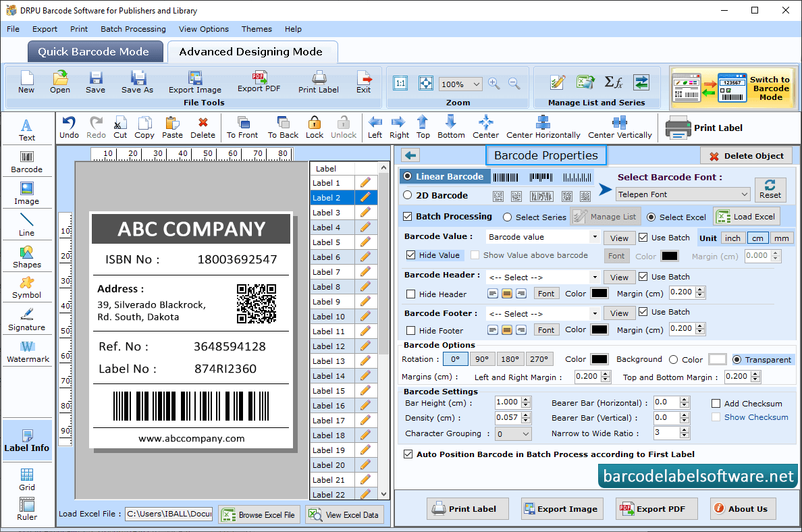Click the zoom in magnifier icon
Image resolution: width=802 pixels, height=532 pixels.
(x=493, y=84)
